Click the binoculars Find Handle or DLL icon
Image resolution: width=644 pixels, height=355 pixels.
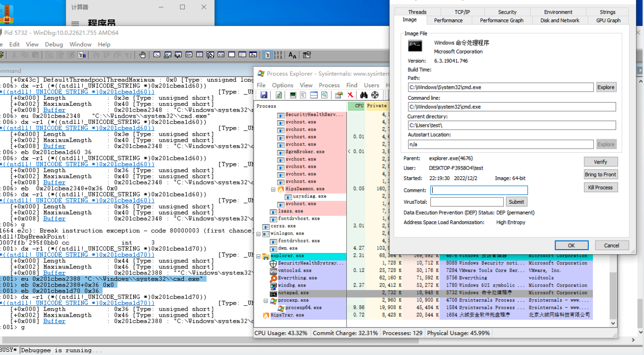coord(364,95)
